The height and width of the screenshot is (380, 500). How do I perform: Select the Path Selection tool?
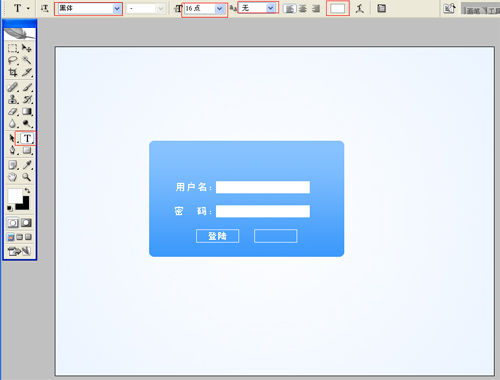coord(13,138)
